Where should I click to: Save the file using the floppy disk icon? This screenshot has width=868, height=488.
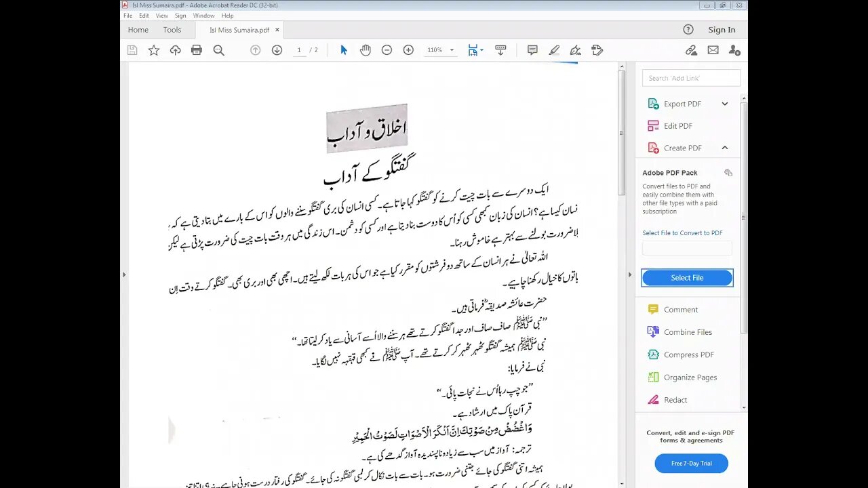coord(132,50)
